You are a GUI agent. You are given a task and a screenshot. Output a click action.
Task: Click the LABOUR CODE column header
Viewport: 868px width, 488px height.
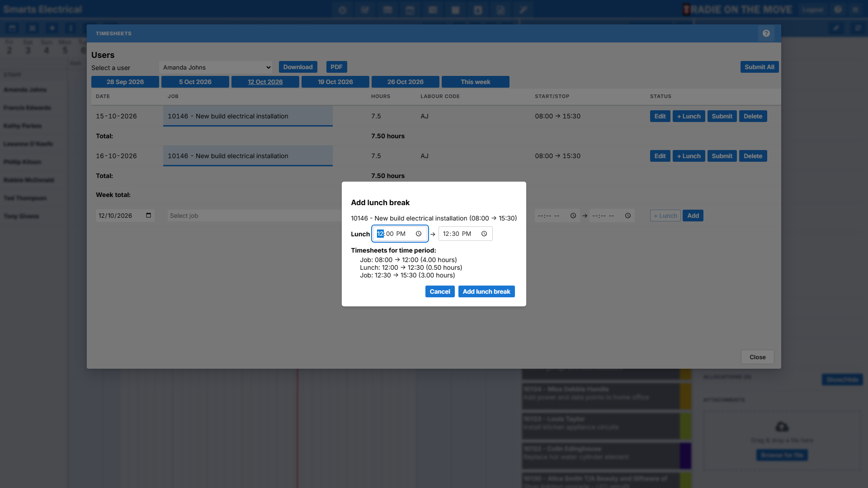[x=440, y=96]
